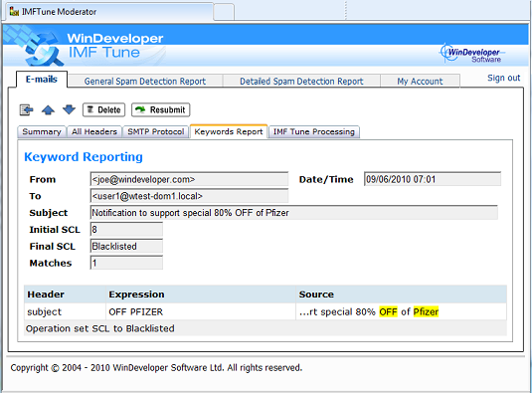Click the IMFTune Moderator tab favicon
This screenshot has height=393, width=532.
14,12
